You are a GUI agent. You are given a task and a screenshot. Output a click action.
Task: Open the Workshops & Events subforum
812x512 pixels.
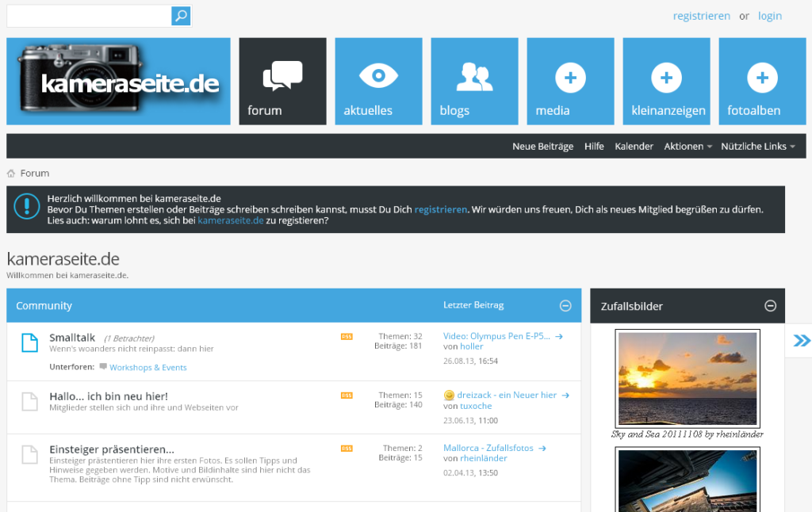(x=147, y=367)
